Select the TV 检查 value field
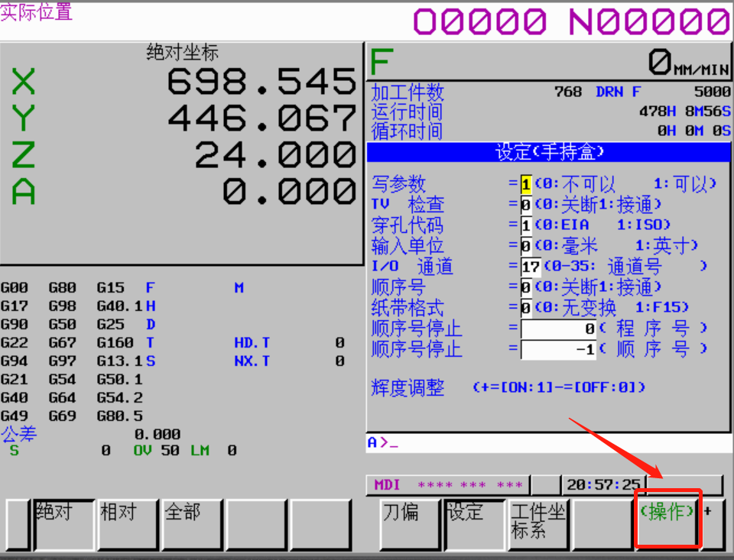 (x=526, y=206)
